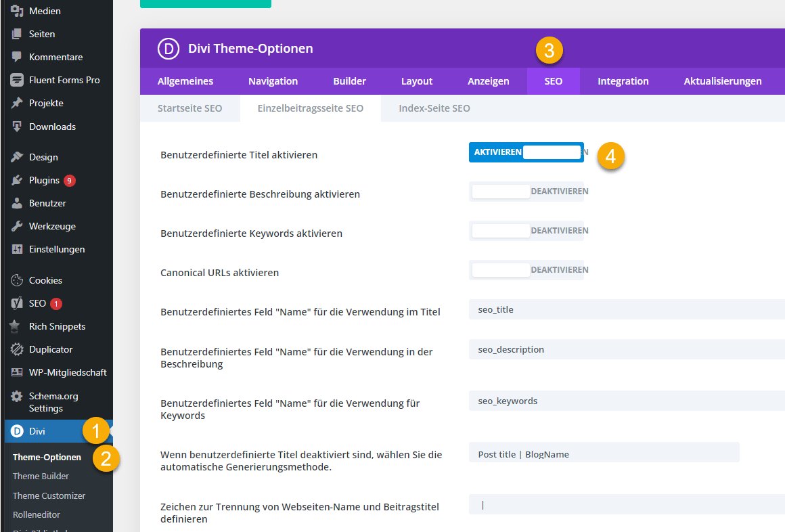Click the SEO notification count badge
Image resolution: width=785 pixels, height=532 pixels.
point(56,304)
